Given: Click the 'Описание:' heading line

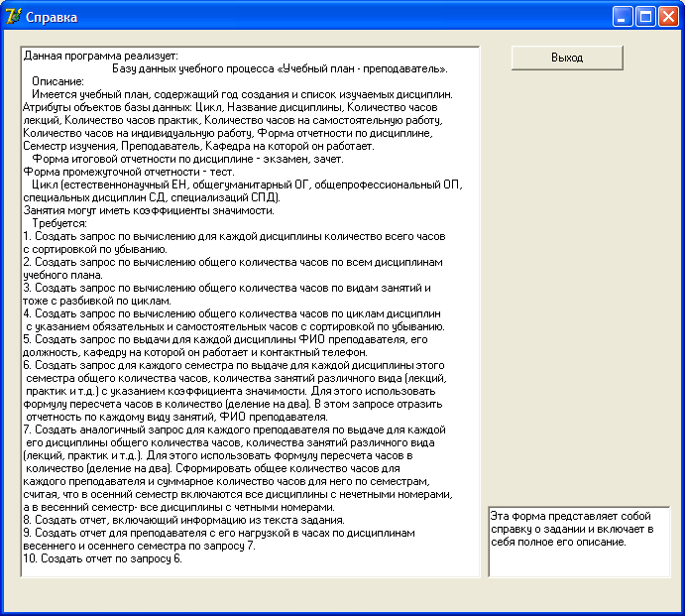Looking at the screenshot, I should coord(57,81).
